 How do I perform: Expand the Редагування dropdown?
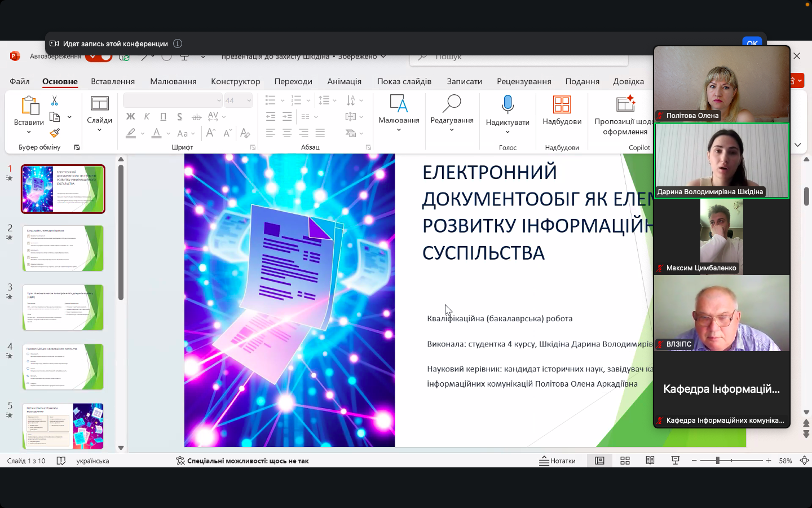point(452,130)
